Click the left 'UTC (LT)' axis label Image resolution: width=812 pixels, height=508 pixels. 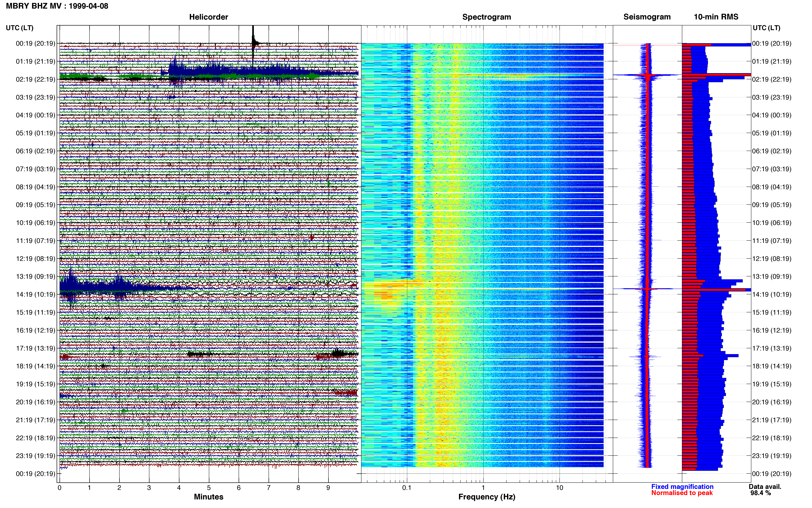pos(19,28)
